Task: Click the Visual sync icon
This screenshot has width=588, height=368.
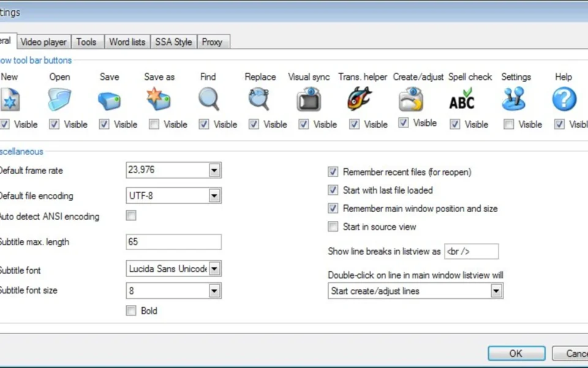Action: point(309,99)
